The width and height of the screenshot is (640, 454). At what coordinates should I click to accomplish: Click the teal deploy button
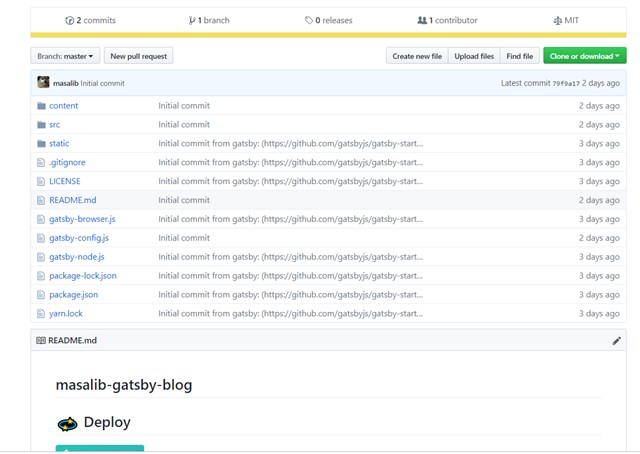coord(100,448)
